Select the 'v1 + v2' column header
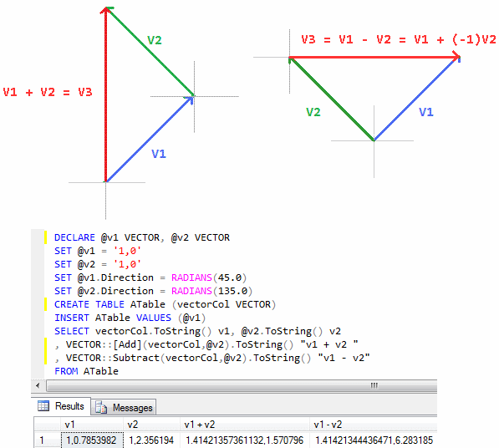This screenshot has width=499, height=448. (245, 425)
